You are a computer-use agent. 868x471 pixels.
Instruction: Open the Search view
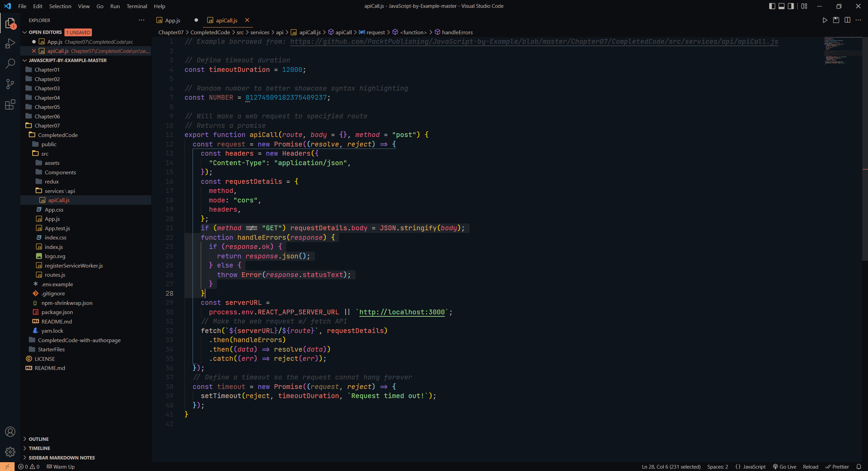click(10, 63)
